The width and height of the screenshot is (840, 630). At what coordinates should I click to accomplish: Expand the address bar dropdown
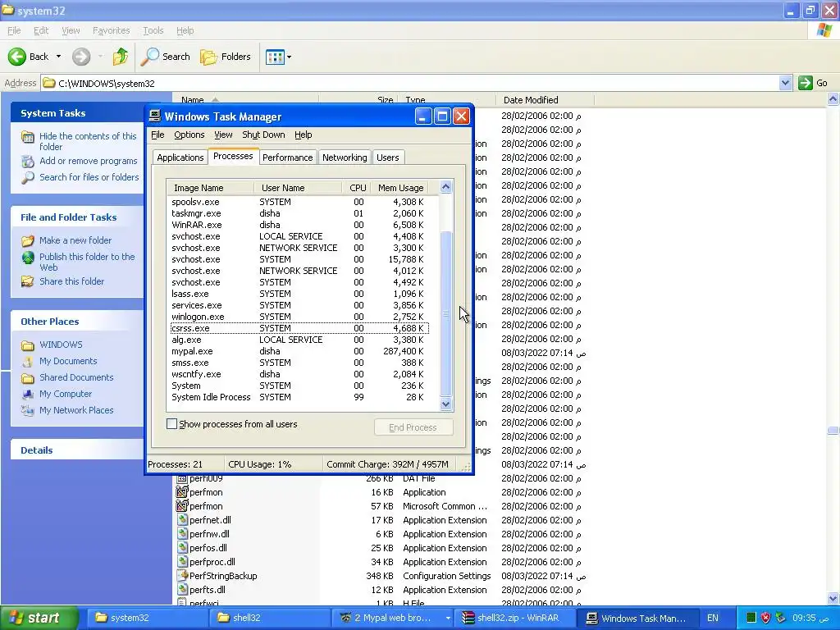(x=785, y=83)
